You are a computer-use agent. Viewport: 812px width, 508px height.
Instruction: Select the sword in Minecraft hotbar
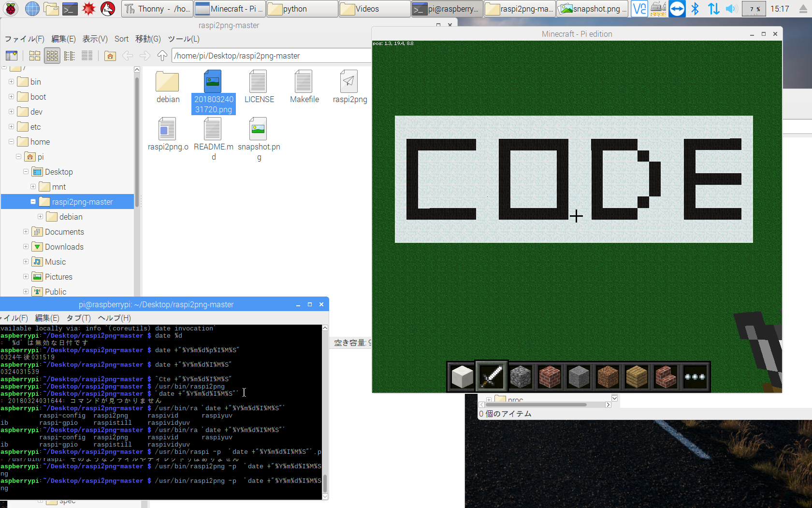pyautogui.click(x=491, y=376)
